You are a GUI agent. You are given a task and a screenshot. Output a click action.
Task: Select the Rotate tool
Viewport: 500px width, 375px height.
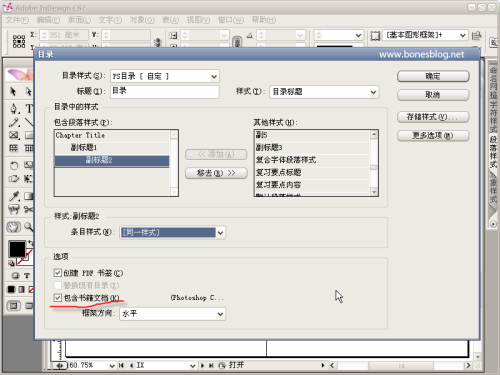click(14, 165)
